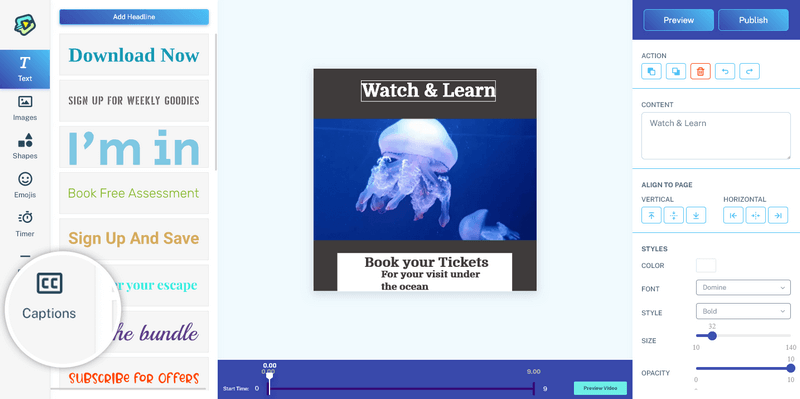Click the undo arrow icon
The width and height of the screenshot is (800, 399).
click(725, 71)
